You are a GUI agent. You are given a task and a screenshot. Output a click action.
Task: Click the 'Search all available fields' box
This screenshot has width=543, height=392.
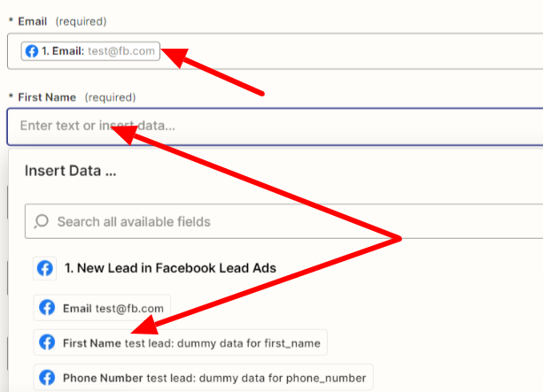point(284,221)
